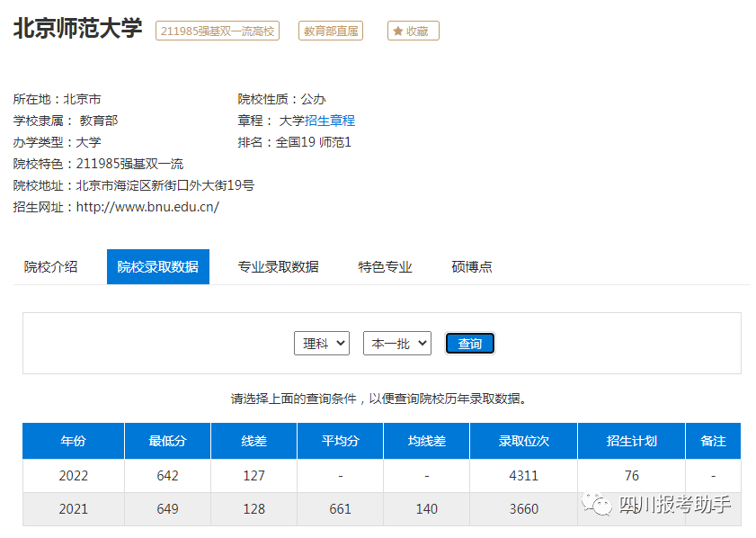Viewport: 756px width, 538px height.
Task: Click the 最低分 column header
Action: click(167, 441)
